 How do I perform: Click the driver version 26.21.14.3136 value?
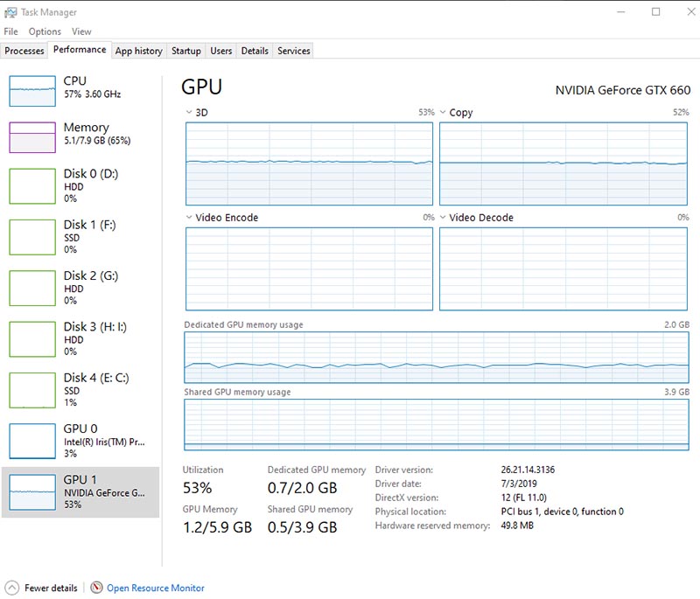528,470
